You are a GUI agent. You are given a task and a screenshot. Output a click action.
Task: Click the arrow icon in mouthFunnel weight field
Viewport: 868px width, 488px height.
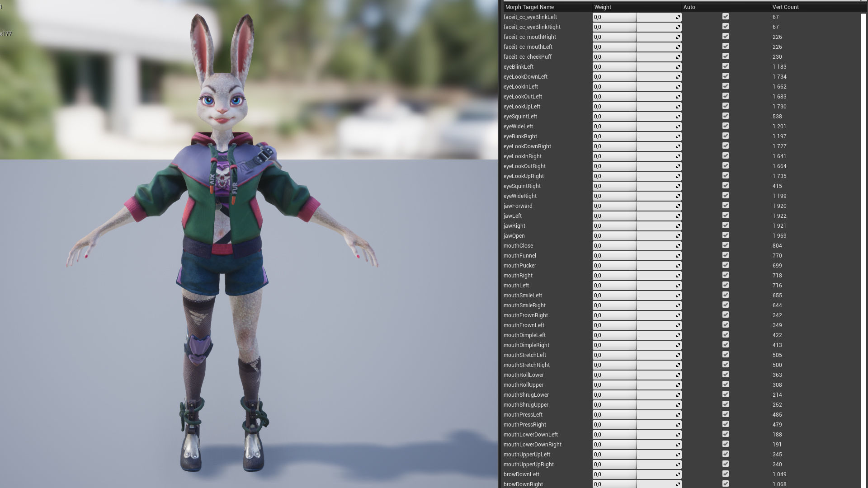coord(678,256)
